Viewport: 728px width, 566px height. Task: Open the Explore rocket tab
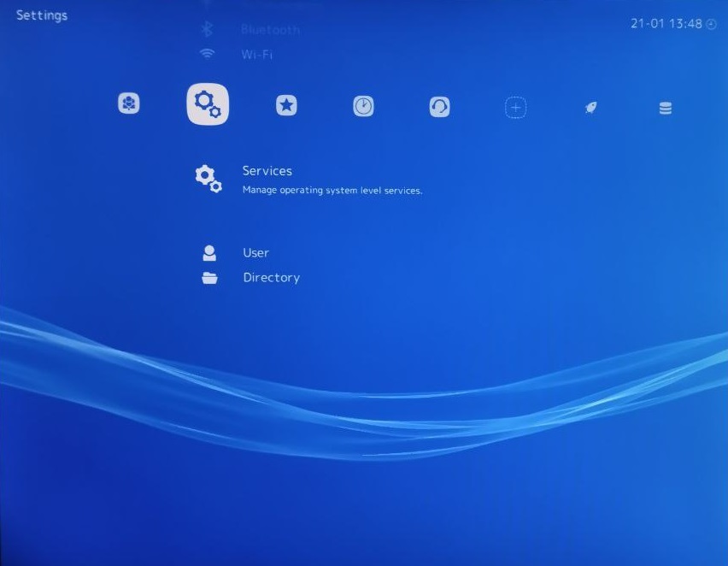click(x=590, y=108)
